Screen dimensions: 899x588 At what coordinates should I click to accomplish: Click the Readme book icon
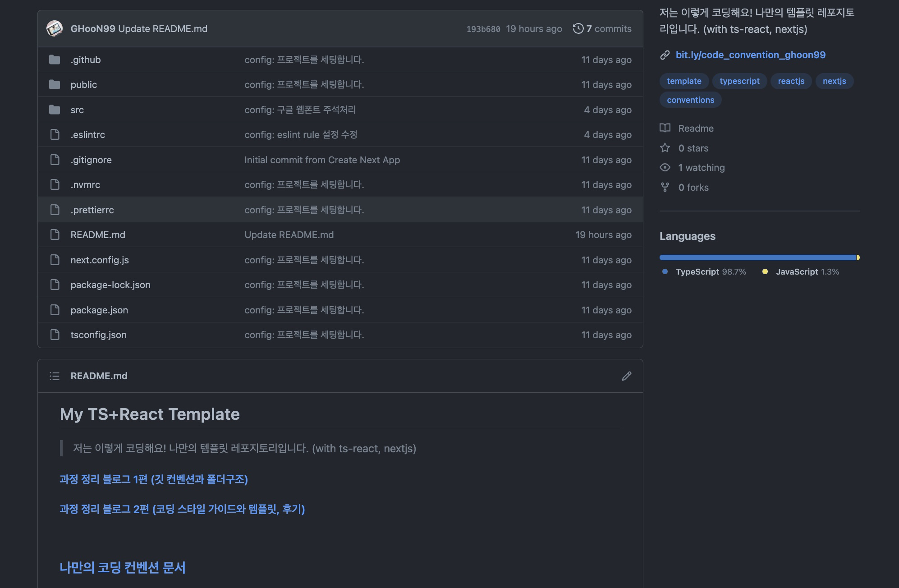click(665, 128)
